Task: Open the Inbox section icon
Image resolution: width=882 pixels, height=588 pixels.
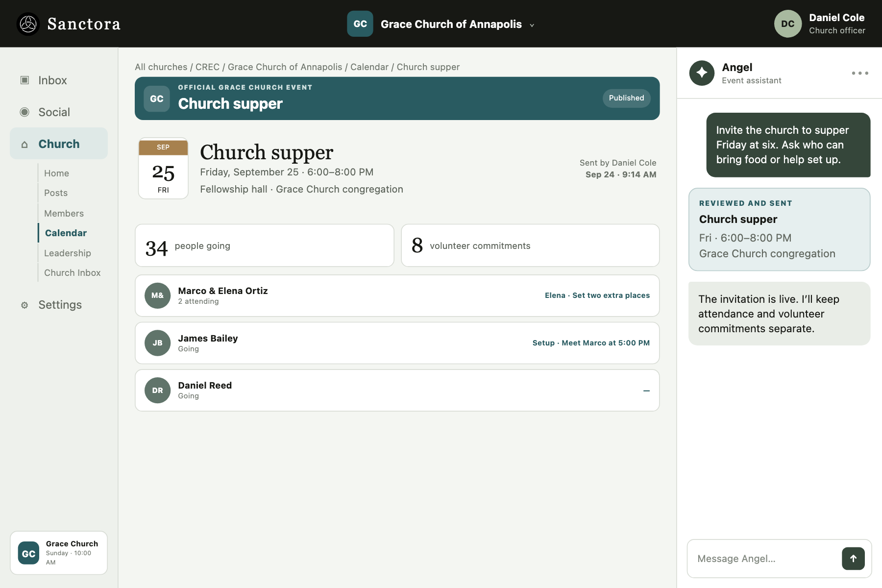Action: click(x=24, y=80)
